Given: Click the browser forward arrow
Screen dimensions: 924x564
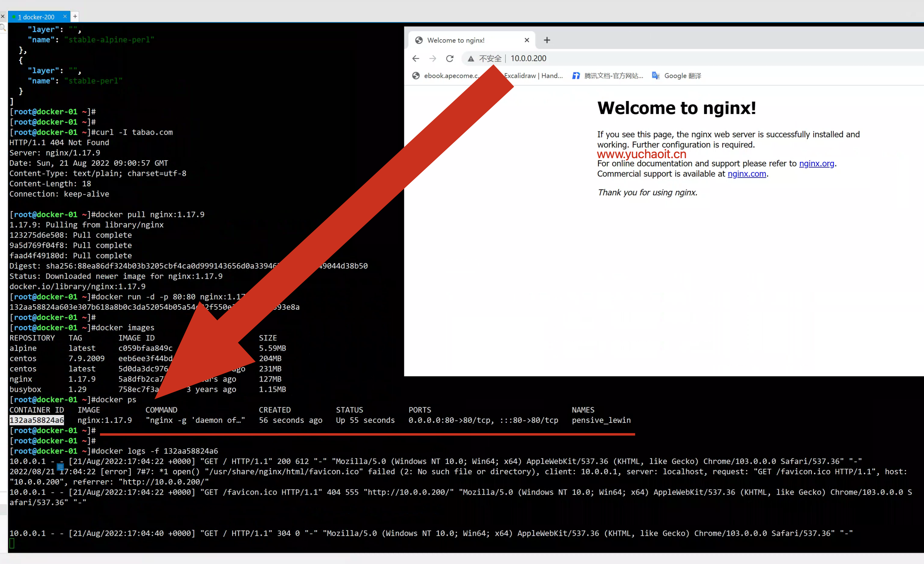Looking at the screenshot, I should coord(432,58).
